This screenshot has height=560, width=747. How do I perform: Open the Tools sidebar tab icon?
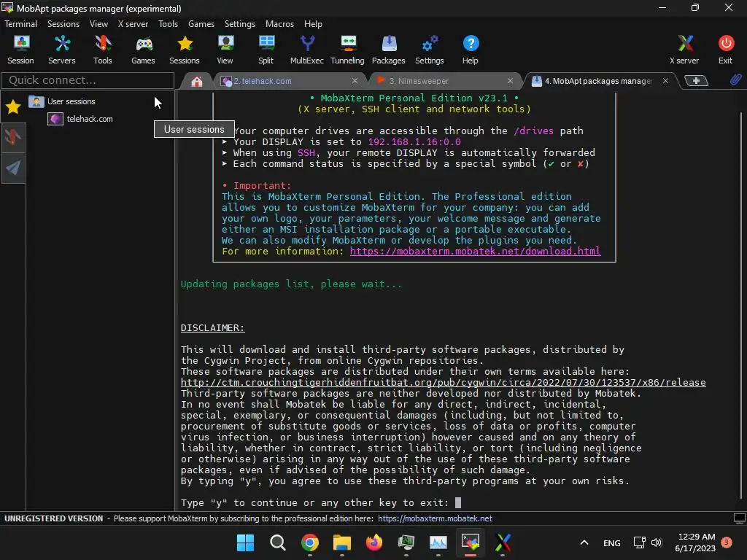point(13,137)
